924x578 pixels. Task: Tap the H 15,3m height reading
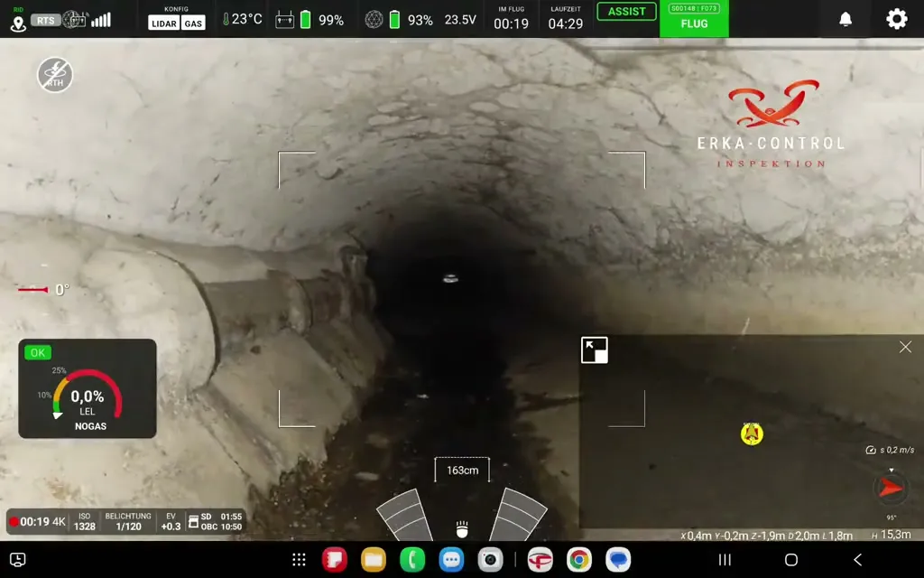(x=891, y=535)
